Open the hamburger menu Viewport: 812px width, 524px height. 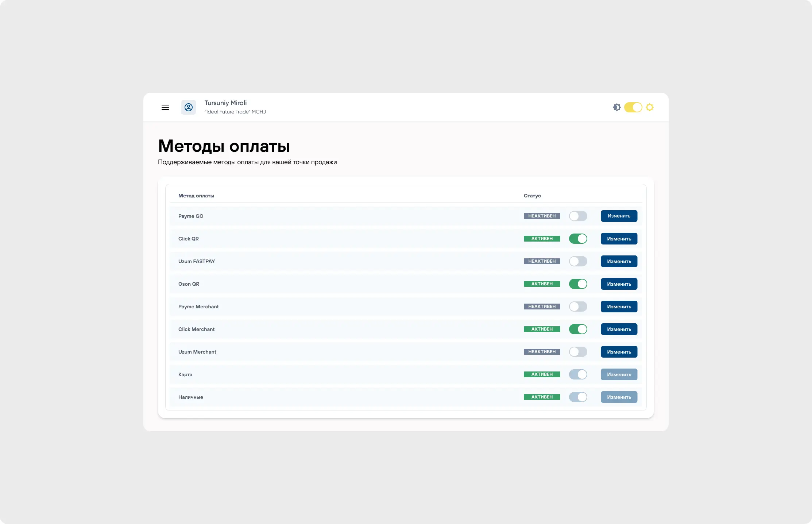click(x=165, y=107)
